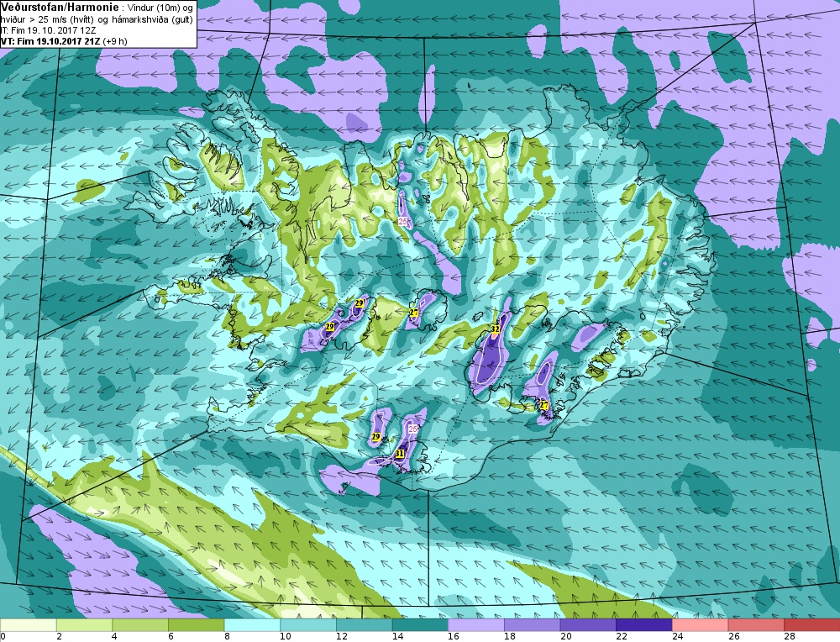Click the legend scale number 16
840x642 pixels.
(454, 637)
